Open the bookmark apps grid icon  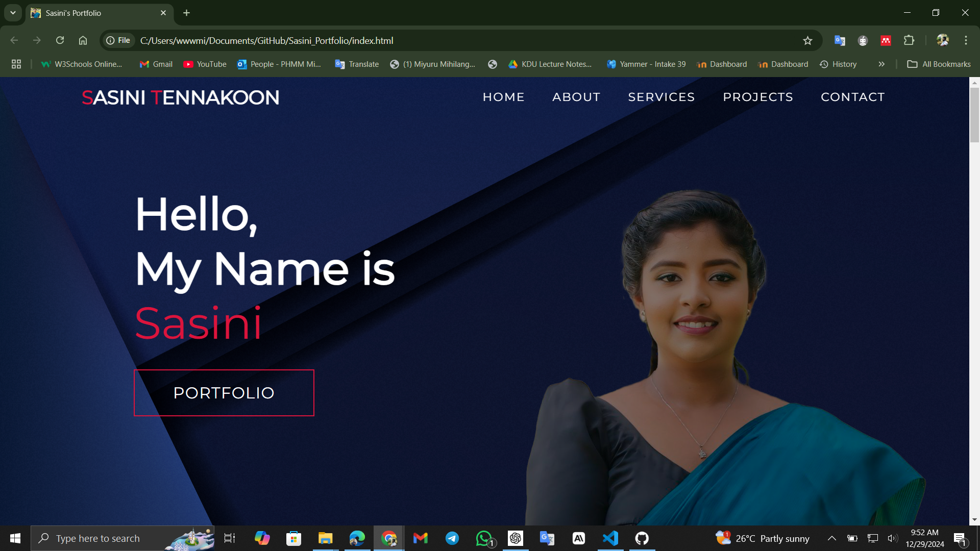click(x=16, y=64)
